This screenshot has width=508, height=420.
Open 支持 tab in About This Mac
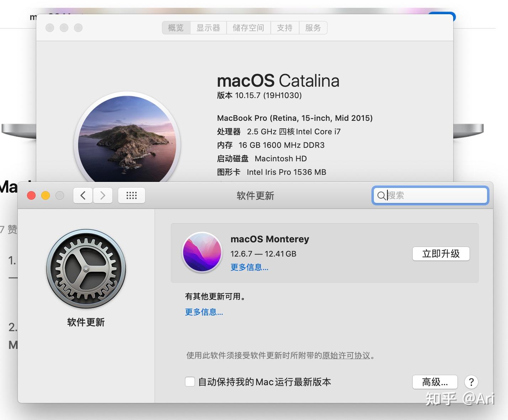tap(285, 28)
